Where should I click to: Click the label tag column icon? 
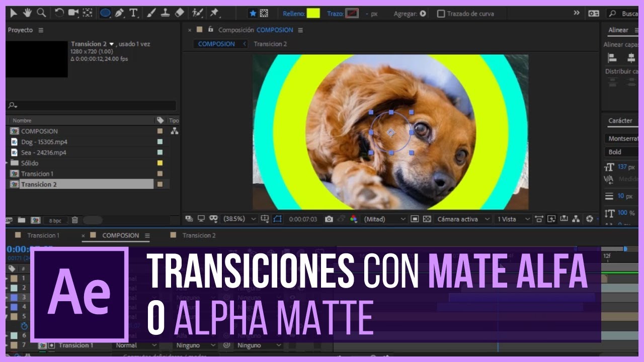(x=160, y=120)
